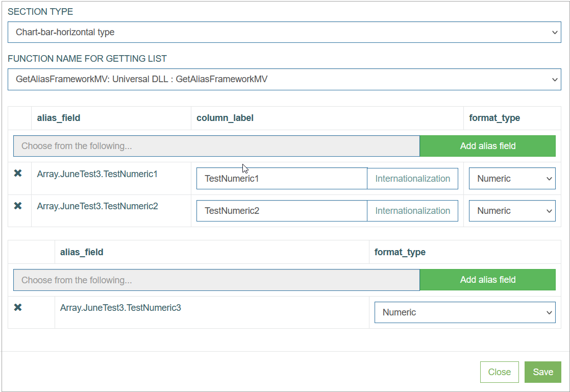Change format type for TestNumeric2
Screen dimensions: 570x392
click(512, 211)
